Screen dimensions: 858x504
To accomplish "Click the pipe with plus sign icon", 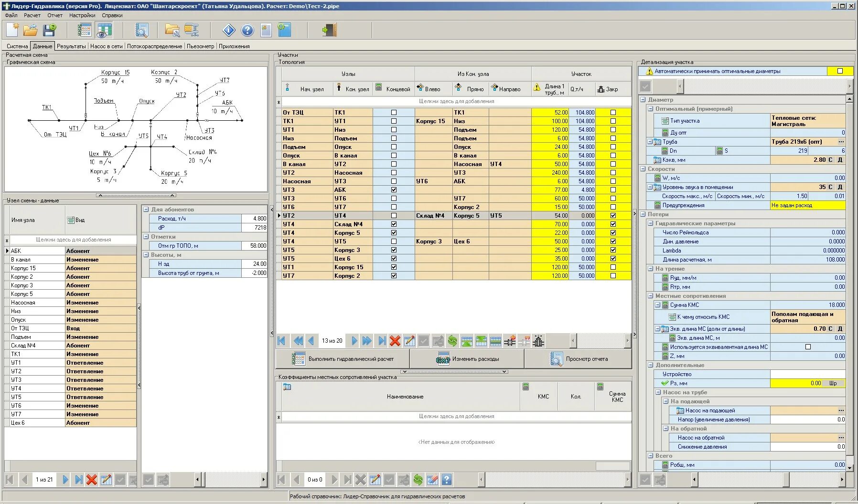I will tap(510, 341).
